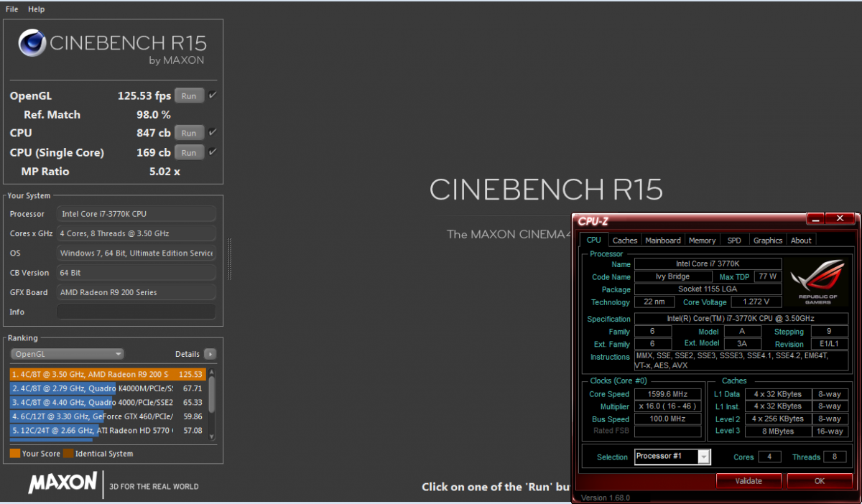Viewport: 862px width, 504px height.
Task: Click the Package value "Socket 1155 LGA"
Action: coord(708,289)
